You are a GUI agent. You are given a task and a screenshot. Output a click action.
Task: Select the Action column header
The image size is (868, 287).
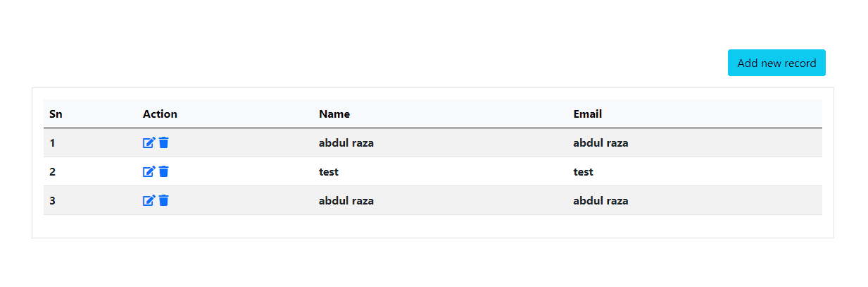(x=160, y=114)
